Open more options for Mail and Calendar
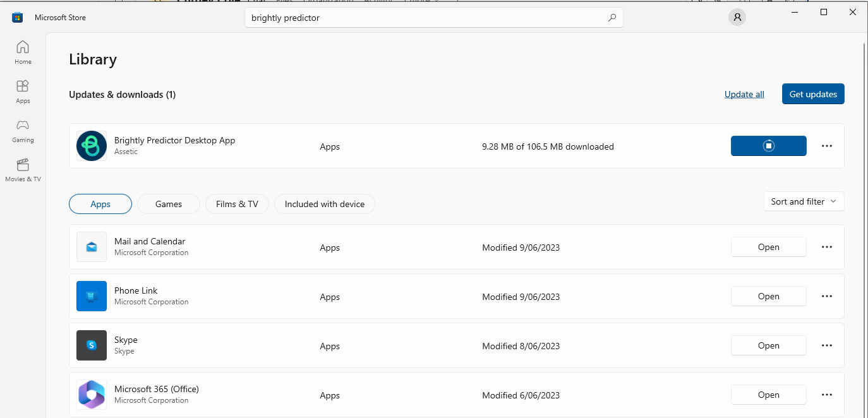 click(827, 247)
